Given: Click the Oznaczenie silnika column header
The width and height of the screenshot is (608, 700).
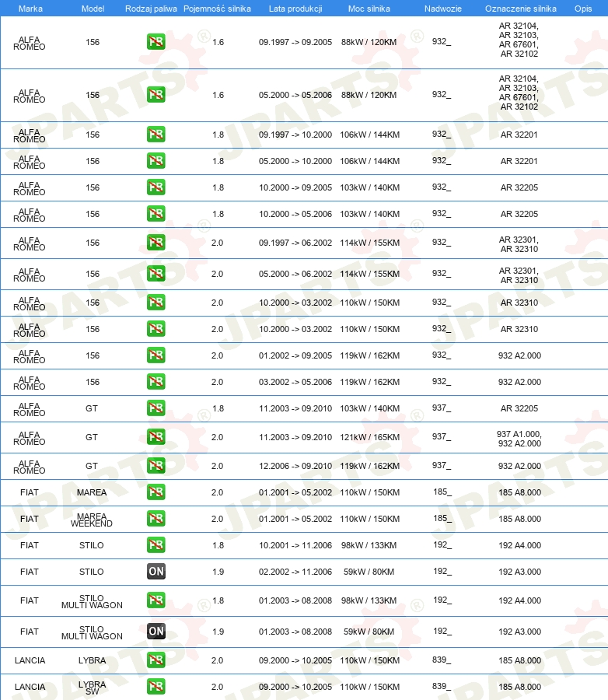Looking at the screenshot, I should [x=520, y=9].
